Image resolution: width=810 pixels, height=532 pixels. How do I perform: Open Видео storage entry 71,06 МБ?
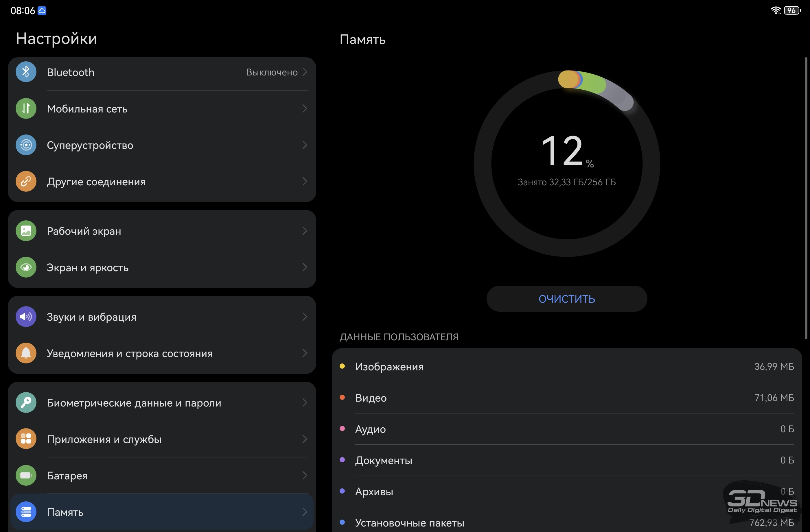tap(567, 398)
